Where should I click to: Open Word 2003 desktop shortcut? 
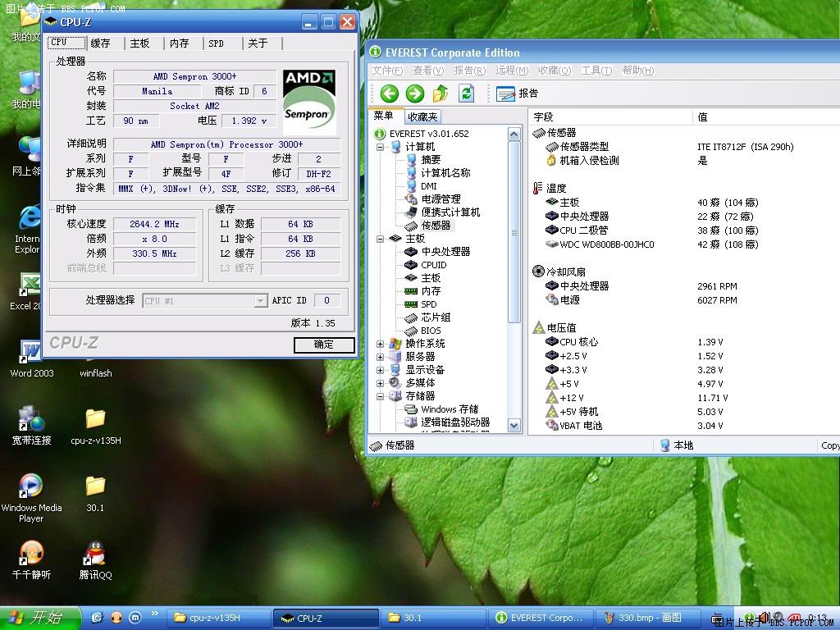tap(32, 358)
